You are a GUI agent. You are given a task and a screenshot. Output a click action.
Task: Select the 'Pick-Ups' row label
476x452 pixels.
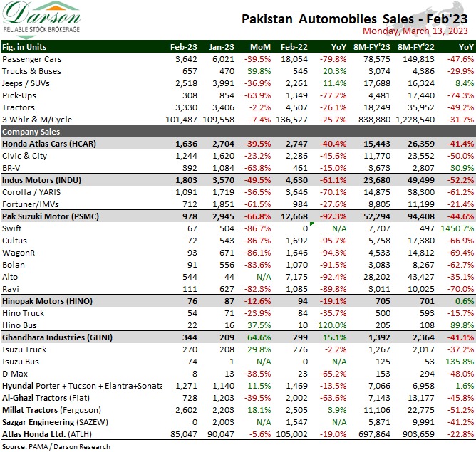[x=19, y=95]
